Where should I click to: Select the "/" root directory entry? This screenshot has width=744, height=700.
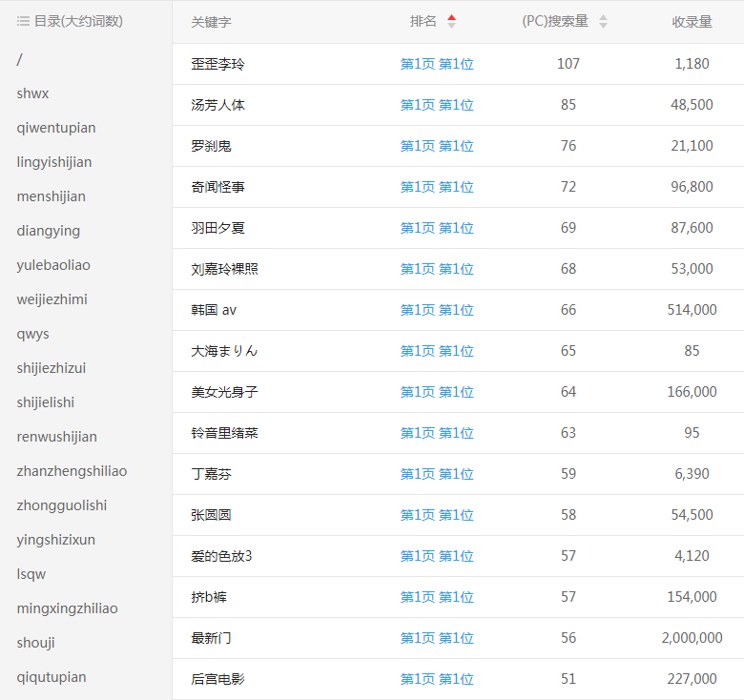pos(20,59)
